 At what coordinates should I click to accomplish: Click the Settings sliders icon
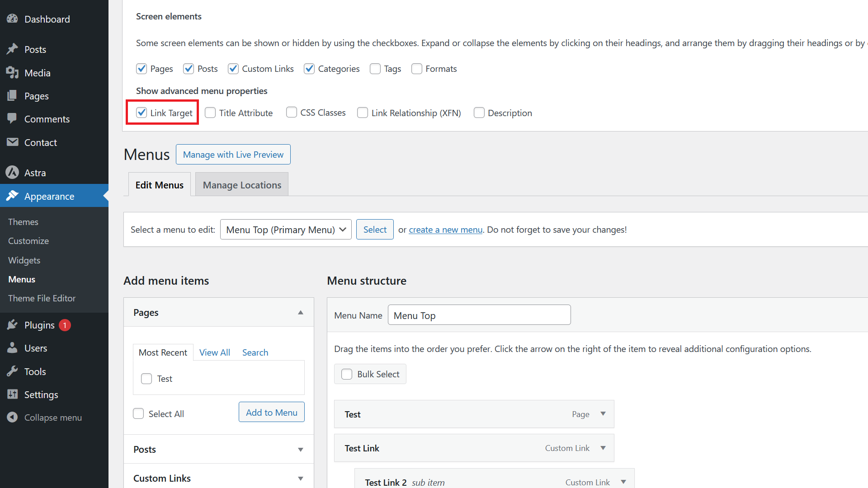12,394
